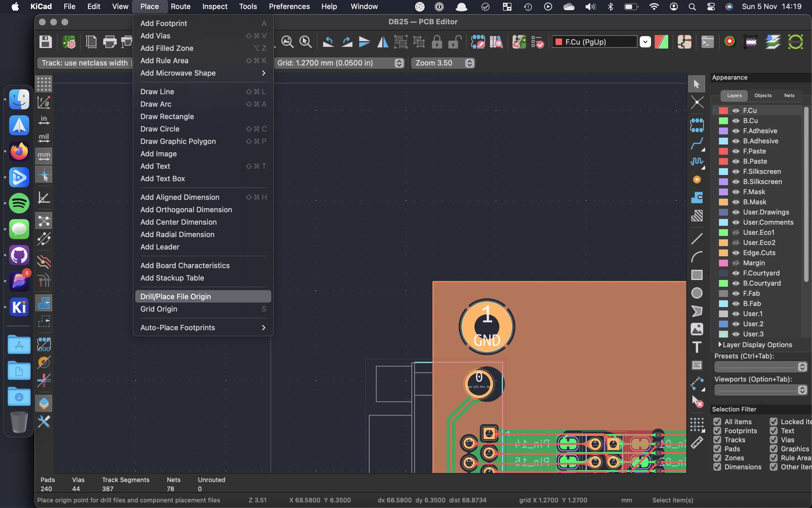
Task: Open macOS Control Center in menu bar
Action: [x=711, y=6]
